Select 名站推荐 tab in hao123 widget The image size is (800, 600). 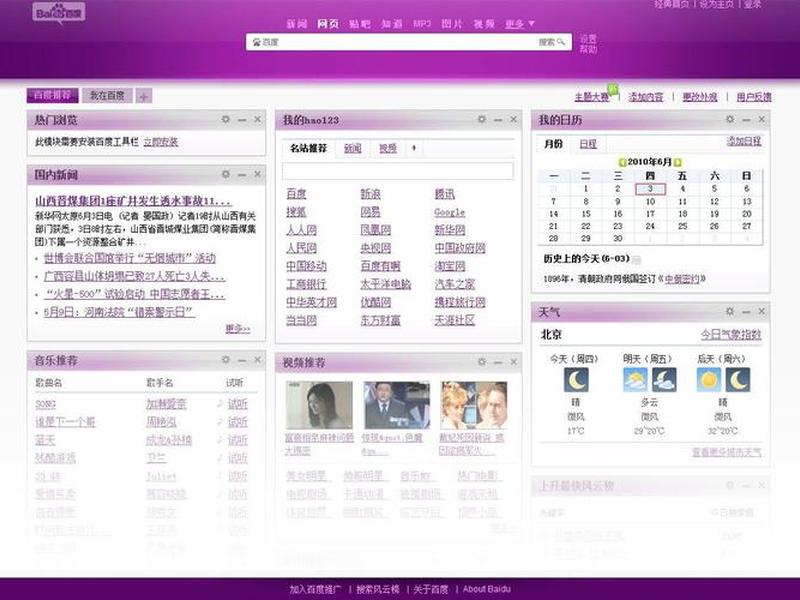click(308, 148)
